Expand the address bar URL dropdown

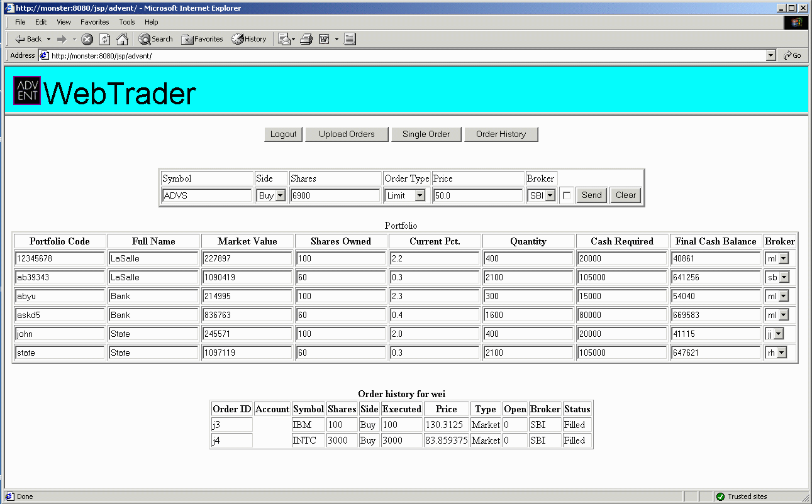point(771,55)
